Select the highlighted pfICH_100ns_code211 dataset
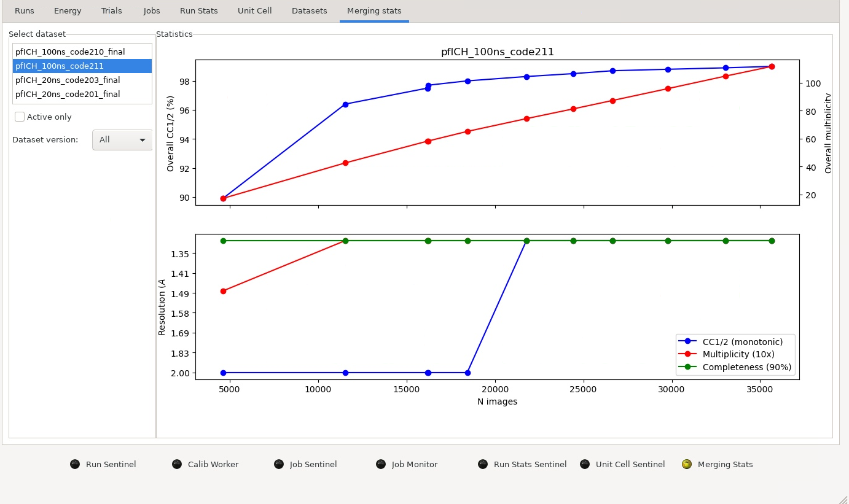 82,66
